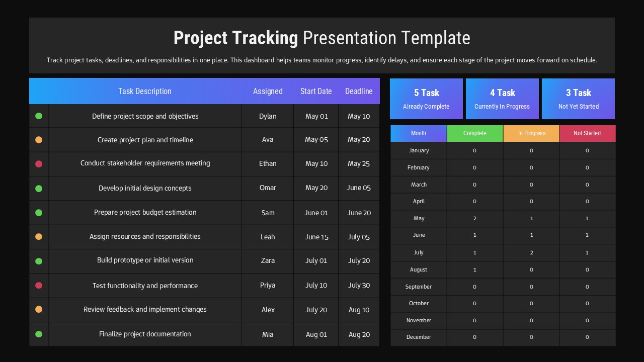Click the green Complete column header
Screen dimensions: 644x362
(475, 133)
